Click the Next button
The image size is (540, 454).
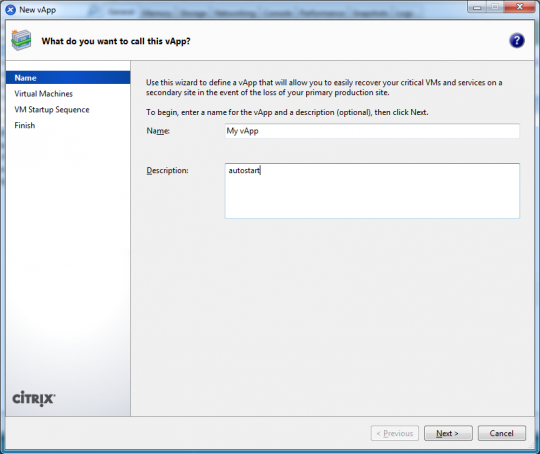[x=448, y=433]
